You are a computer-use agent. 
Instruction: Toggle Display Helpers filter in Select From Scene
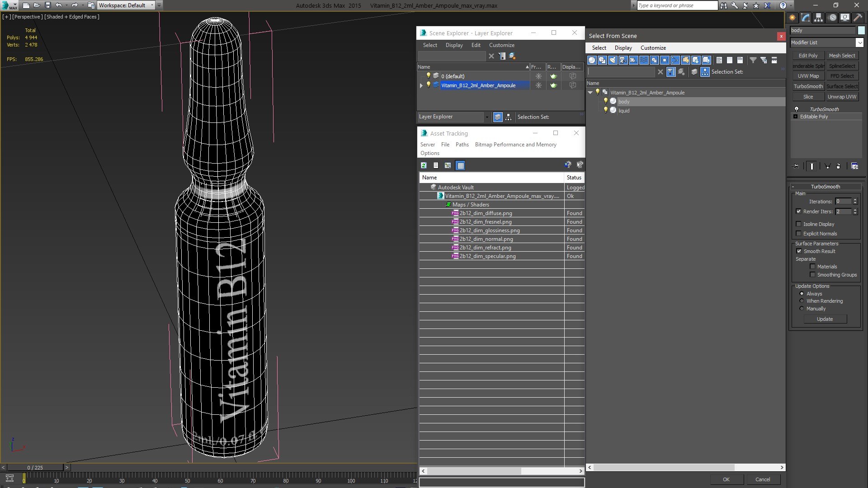click(x=633, y=60)
